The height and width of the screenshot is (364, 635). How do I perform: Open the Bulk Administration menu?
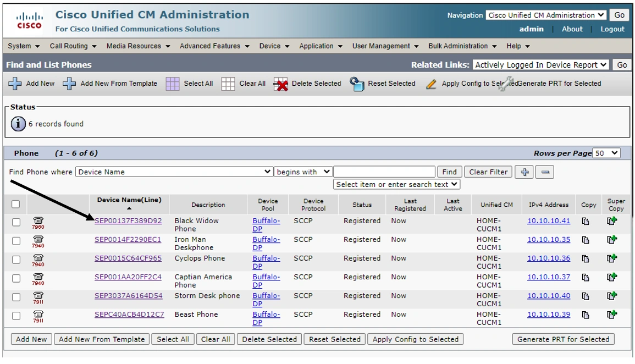coord(462,46)
